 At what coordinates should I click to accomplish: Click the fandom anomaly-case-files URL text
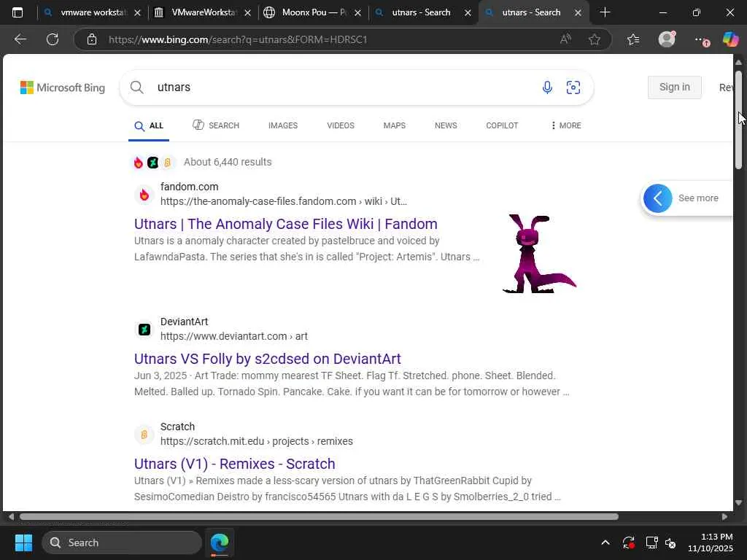(x=284, y=201)
